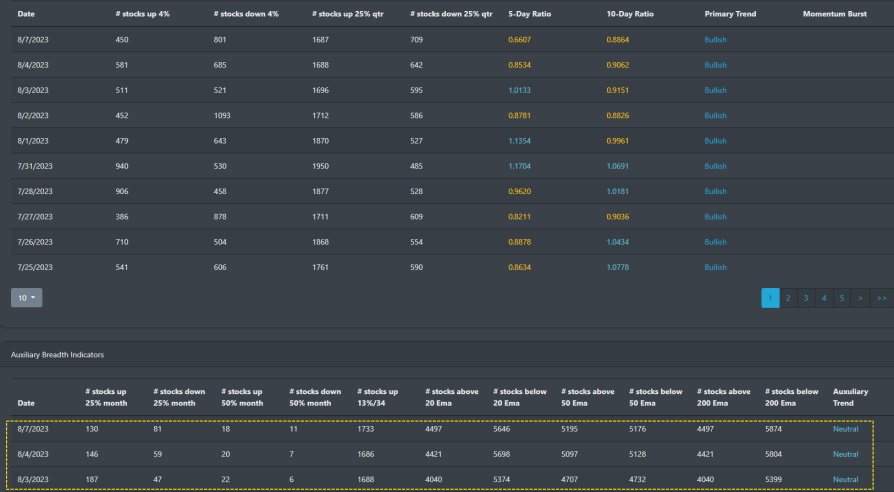894x492 pixels.
Task: Select 10-Day Ratio value 1.0181
Action: pyautogui.click(x=617, y=191)
